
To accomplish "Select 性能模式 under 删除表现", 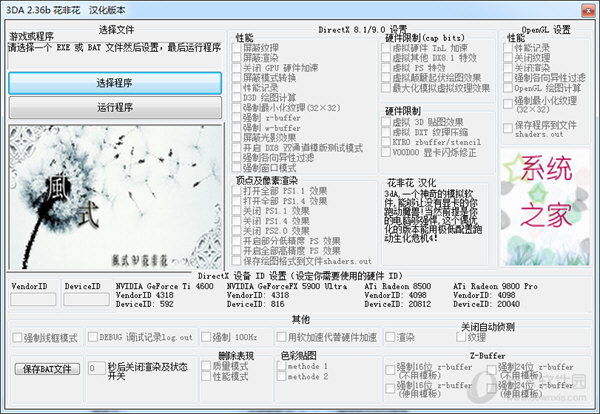I will point(206,377).
